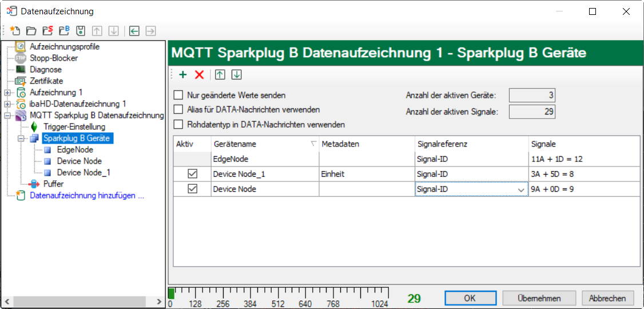Click the new configuration star-document icon
The height and width of the screenshot is (309, 644).
[x=15, y=30]
